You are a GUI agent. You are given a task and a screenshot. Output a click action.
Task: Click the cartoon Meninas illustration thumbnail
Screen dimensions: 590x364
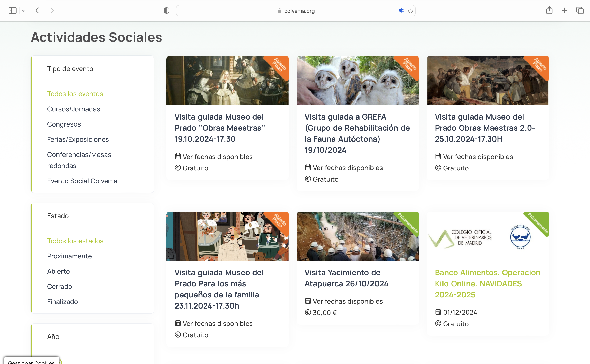click(227, 236)
